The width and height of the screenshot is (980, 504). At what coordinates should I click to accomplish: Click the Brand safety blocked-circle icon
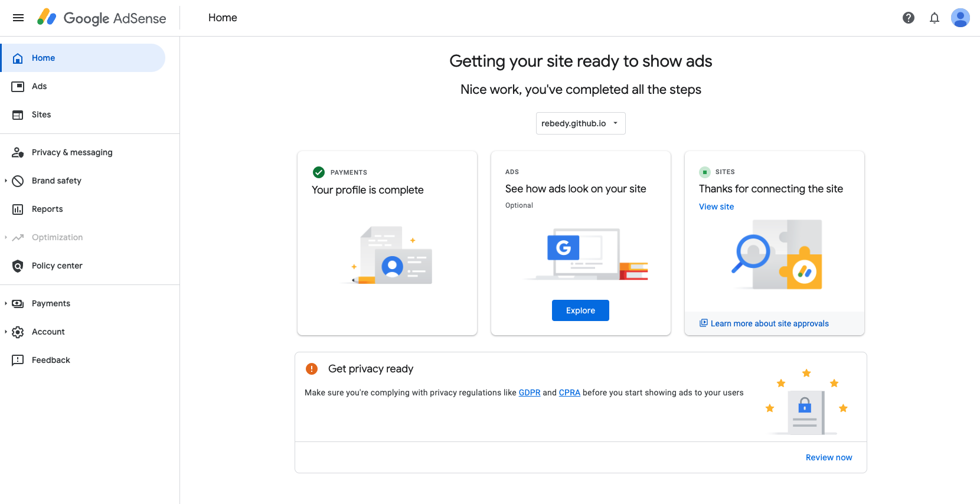(x=18, y=181)
